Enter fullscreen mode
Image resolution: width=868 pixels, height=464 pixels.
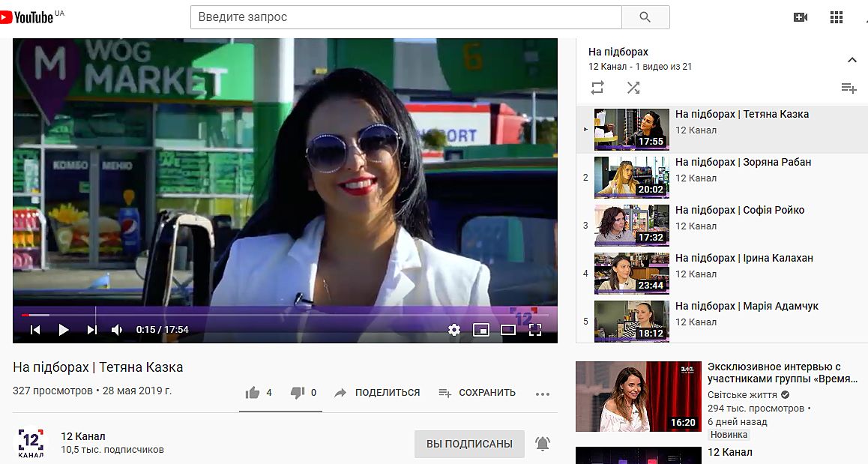point(535,329)
